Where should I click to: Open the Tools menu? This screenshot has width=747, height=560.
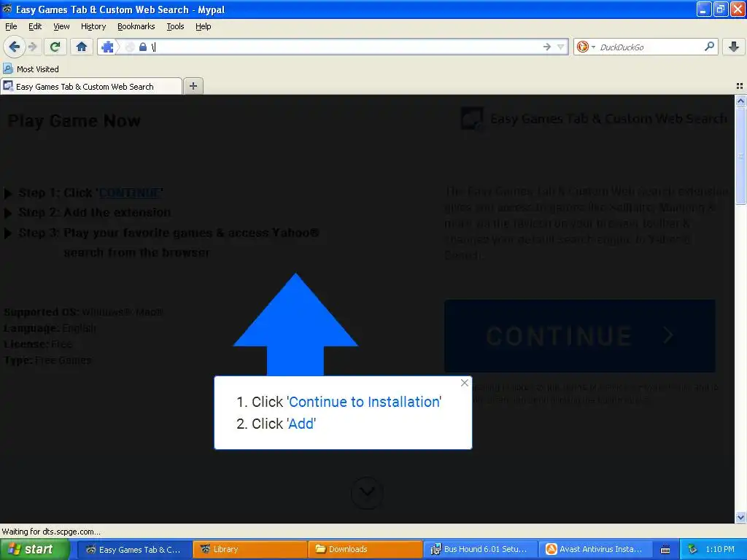click(x=175, y=26)
